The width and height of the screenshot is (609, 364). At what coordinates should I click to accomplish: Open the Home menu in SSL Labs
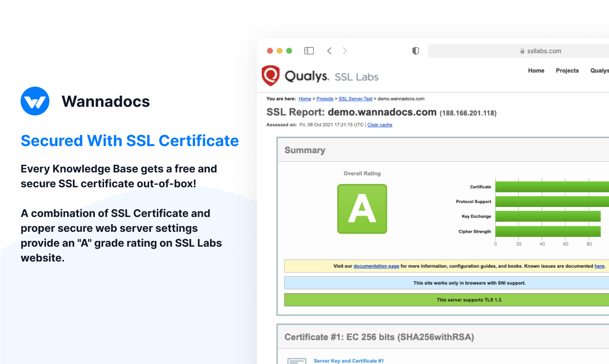pos(536,70)
